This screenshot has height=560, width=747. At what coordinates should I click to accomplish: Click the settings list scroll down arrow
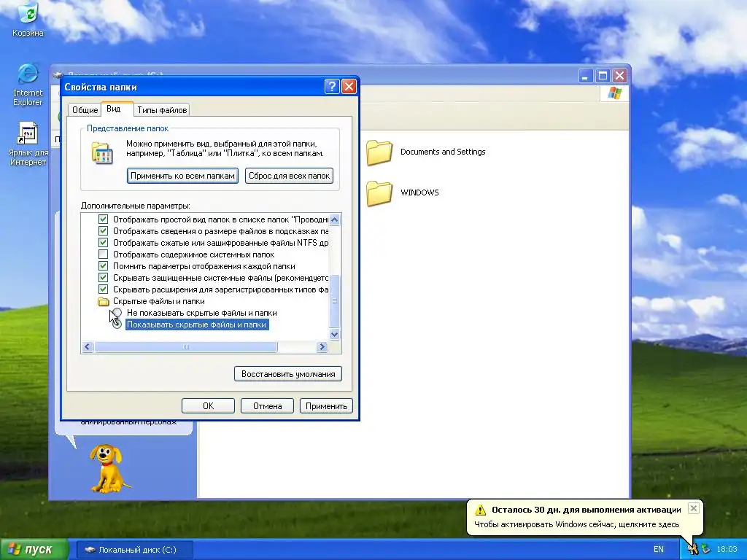[334, 334]
